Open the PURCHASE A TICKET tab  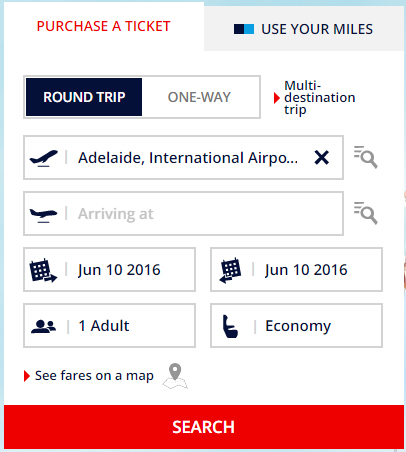click(104, 26)
